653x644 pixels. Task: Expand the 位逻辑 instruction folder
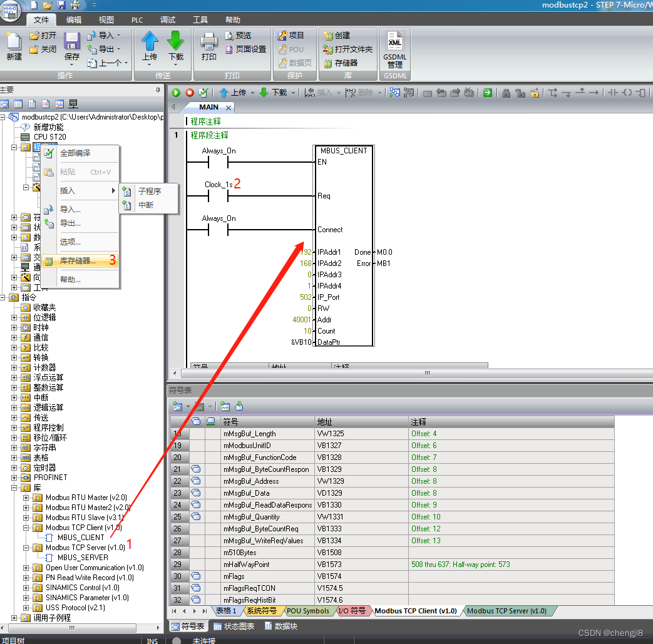[x=14, y=318]
